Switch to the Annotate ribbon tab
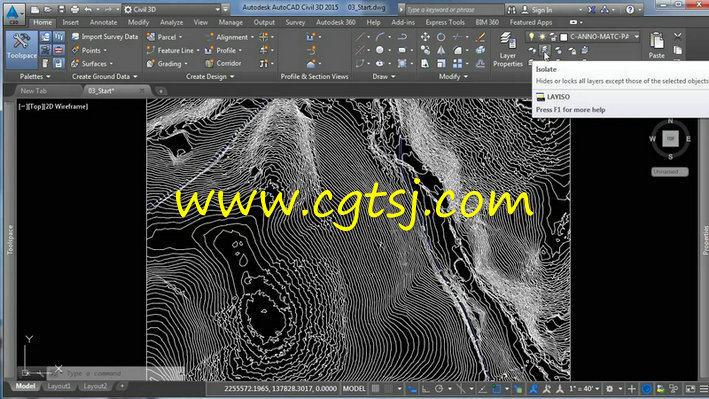The image size is (709, 399). click(103, 22)
